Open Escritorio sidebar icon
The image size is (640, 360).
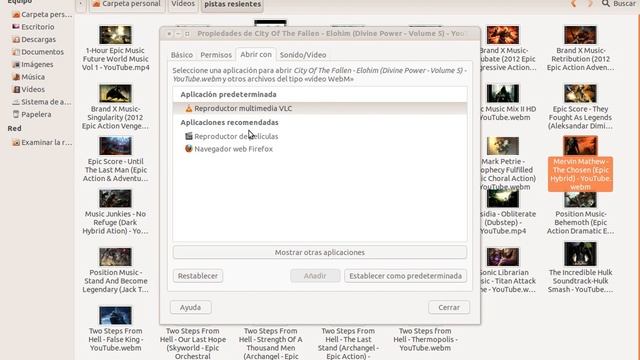pyautogui.click(x=16, y=27)
